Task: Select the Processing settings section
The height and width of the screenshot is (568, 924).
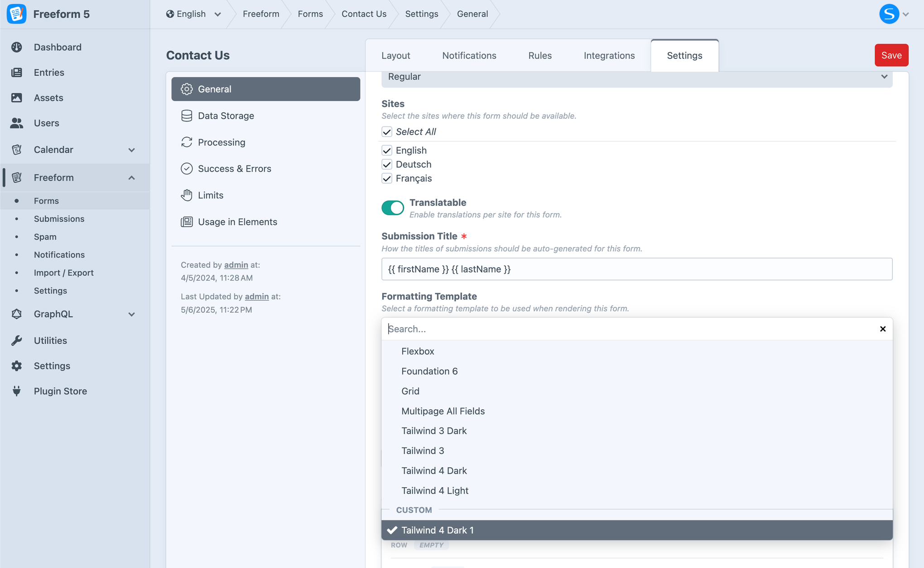Action: click(x=221, y=142)
